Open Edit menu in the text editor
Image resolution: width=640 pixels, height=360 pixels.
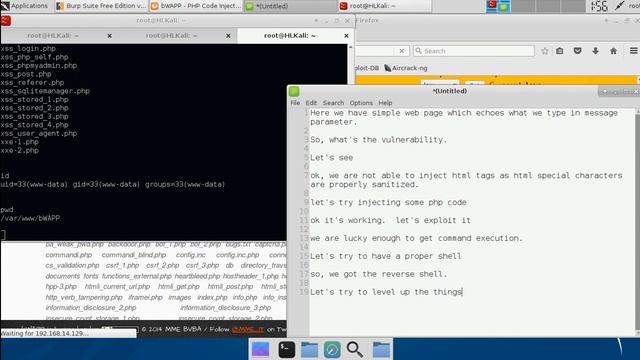tap(311, 103)
